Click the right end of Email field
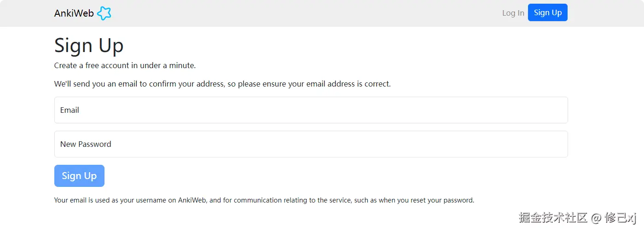 tap(552, 110)
